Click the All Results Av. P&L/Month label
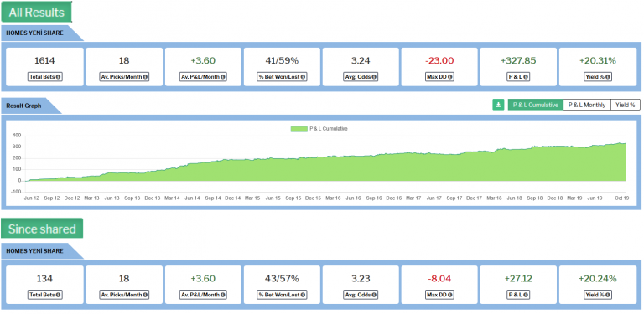 click(x=204, y=77)
